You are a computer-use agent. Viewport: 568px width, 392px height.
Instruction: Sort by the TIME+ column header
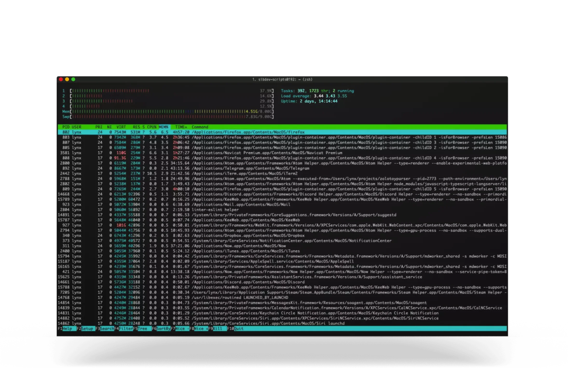(x=181, y=127)
